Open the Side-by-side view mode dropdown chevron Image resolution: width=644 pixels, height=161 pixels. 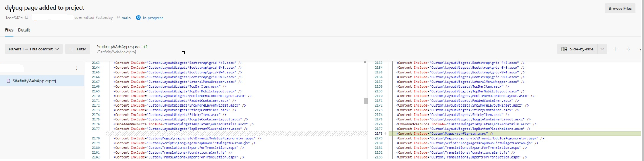coord(602,49)
